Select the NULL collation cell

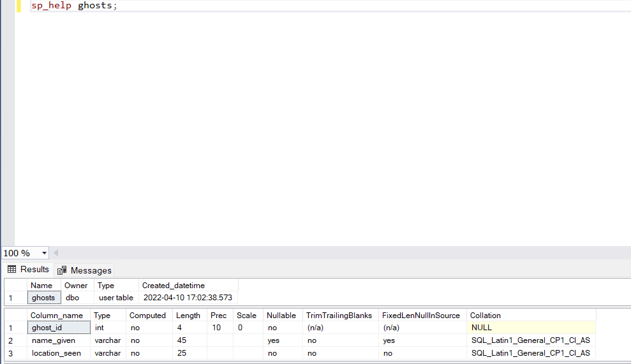531,328
